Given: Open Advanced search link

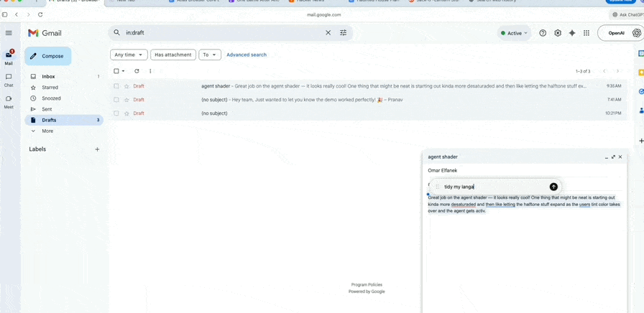Looking at the screenshot, I should (x=247, y=55).
